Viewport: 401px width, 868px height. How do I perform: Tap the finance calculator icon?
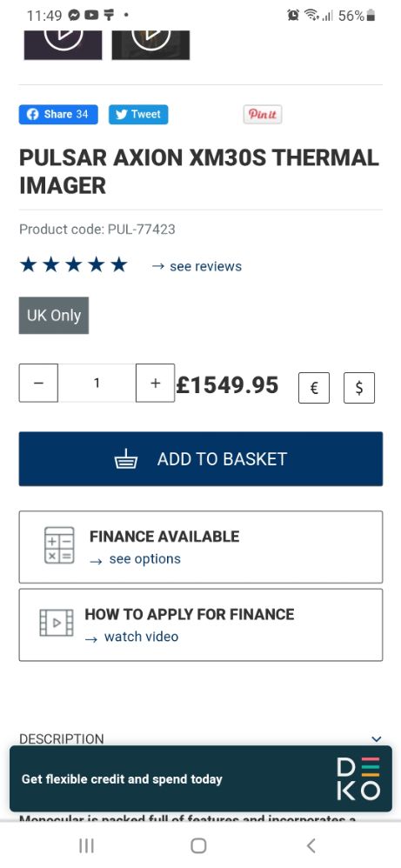(x=59, y=545)
